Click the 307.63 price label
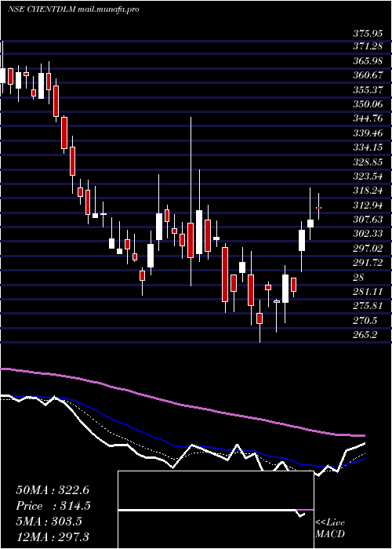 [x=368, y=220]
